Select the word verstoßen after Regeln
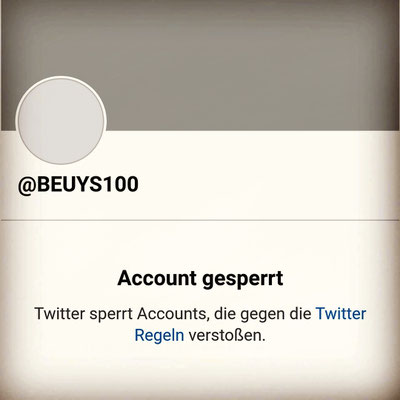This screenshot has height=400, width=400. (227, 336)
